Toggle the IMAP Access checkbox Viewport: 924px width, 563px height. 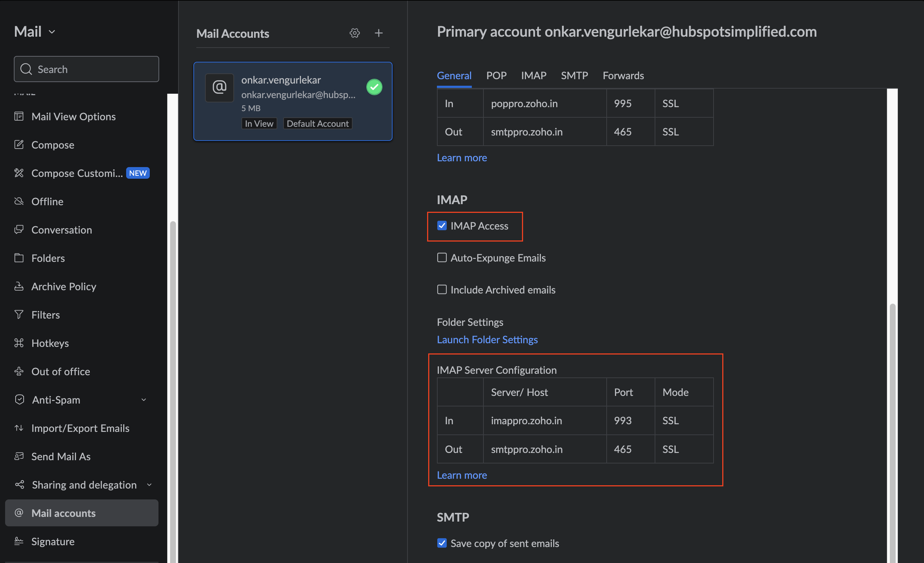(441, 226)
